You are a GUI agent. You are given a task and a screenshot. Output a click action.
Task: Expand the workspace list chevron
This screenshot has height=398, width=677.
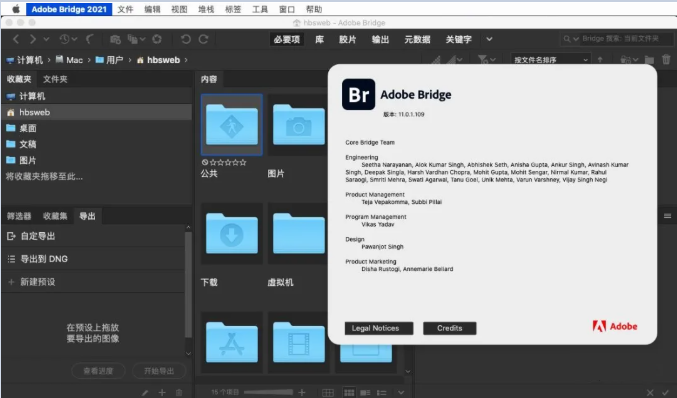(x=489, y=39)
